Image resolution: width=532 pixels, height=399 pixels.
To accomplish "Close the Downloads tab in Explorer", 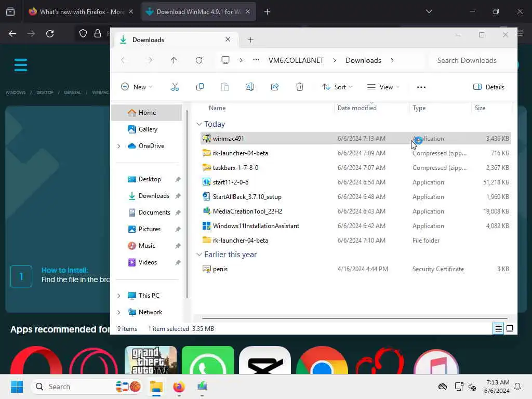I will [x=228, y=39].
